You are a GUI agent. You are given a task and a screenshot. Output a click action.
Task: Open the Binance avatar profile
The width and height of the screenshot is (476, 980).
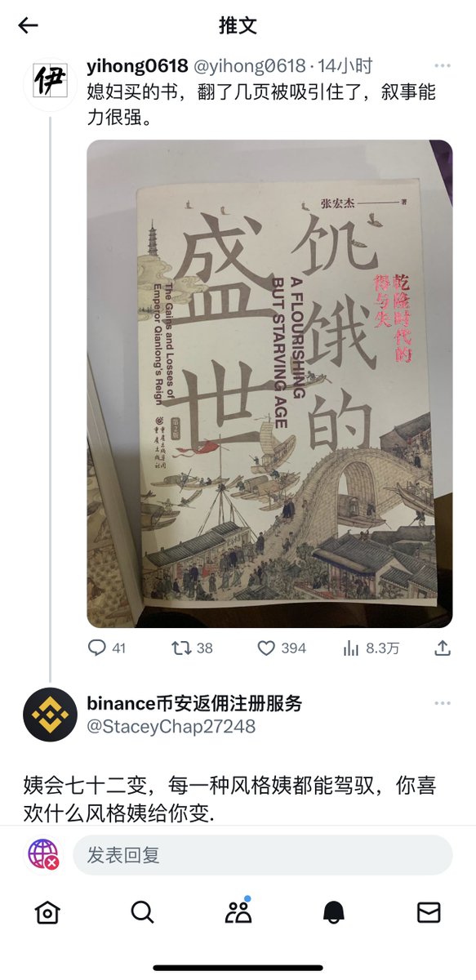50,715
